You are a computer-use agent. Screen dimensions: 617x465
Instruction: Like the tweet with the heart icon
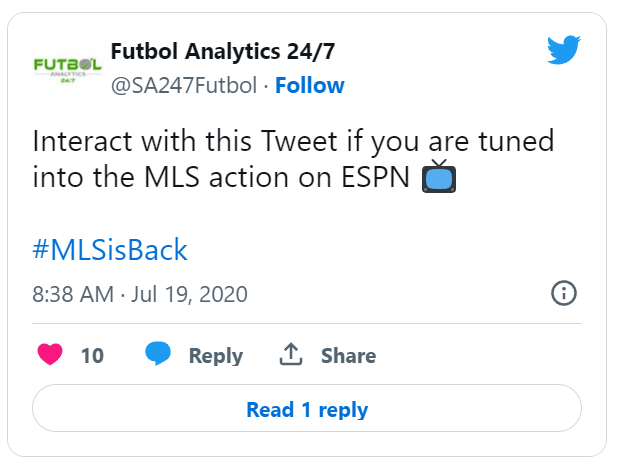click(x=50, y=354)
